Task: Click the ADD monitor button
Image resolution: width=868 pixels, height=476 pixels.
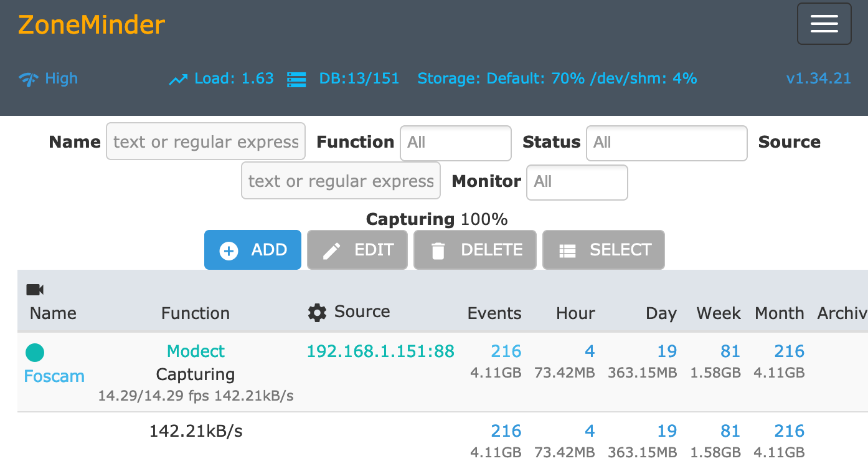Action: click(253, 250)
